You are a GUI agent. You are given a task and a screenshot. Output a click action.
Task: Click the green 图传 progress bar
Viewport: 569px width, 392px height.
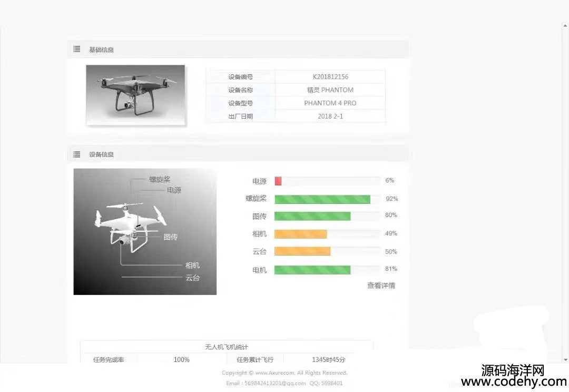click(x=312, y=217)
